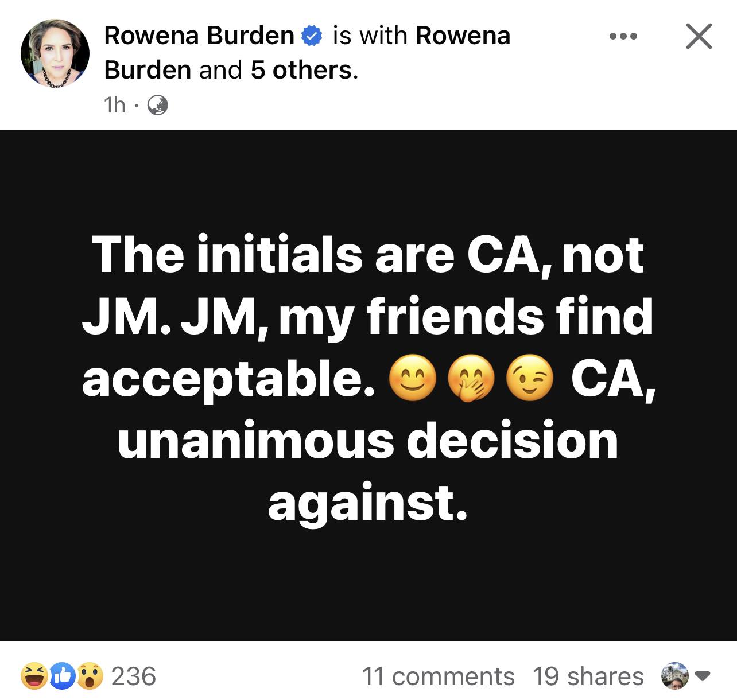
Task: Click the wow reaction emoji icon
Action: tap(90, 676)
